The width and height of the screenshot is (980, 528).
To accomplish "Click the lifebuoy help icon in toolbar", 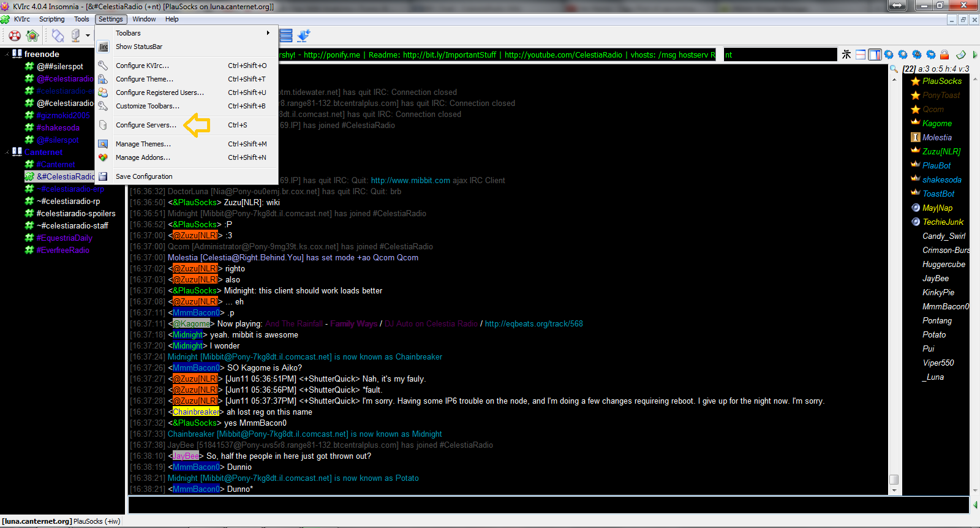I will pyautogui.click(x=15, y=36).
